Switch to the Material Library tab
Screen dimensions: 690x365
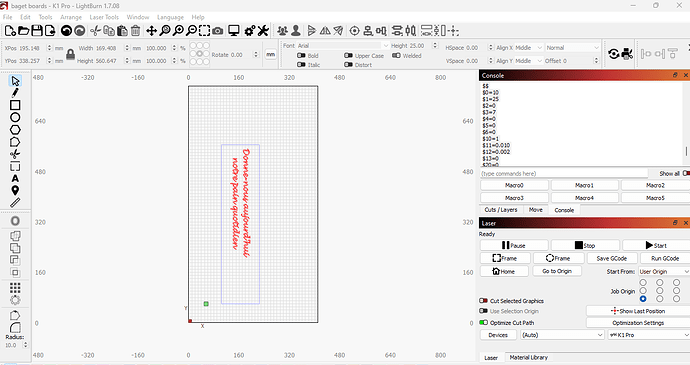click(x=529, y=358)
